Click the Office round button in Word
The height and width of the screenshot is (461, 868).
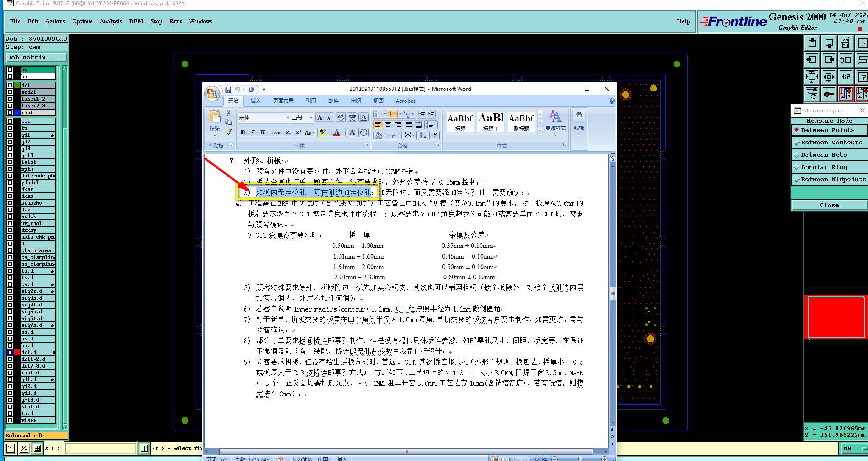point(212,94)
